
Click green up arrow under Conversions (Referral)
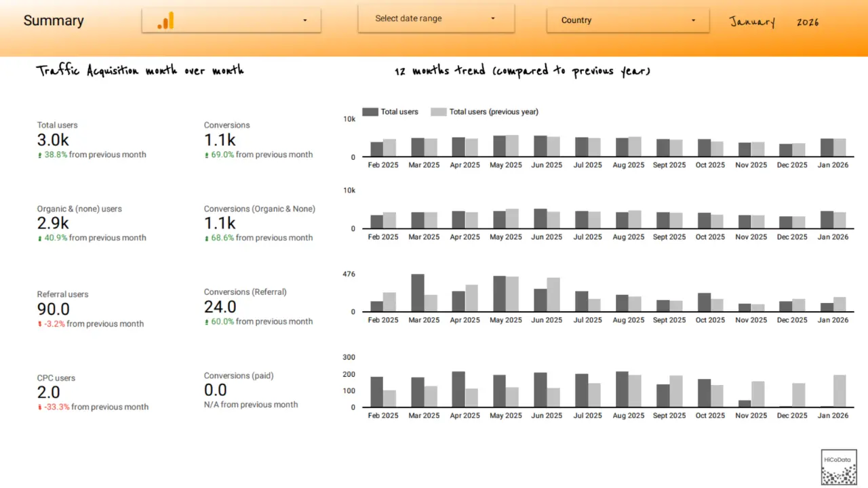(207, 322)
